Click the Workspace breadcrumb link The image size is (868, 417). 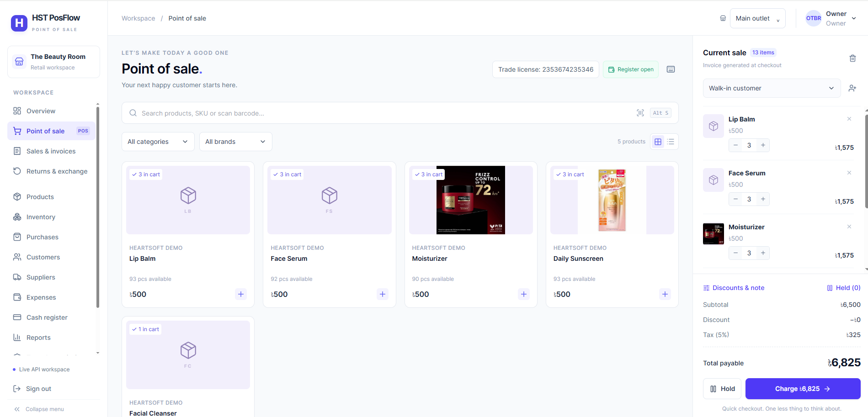[138, 18]
